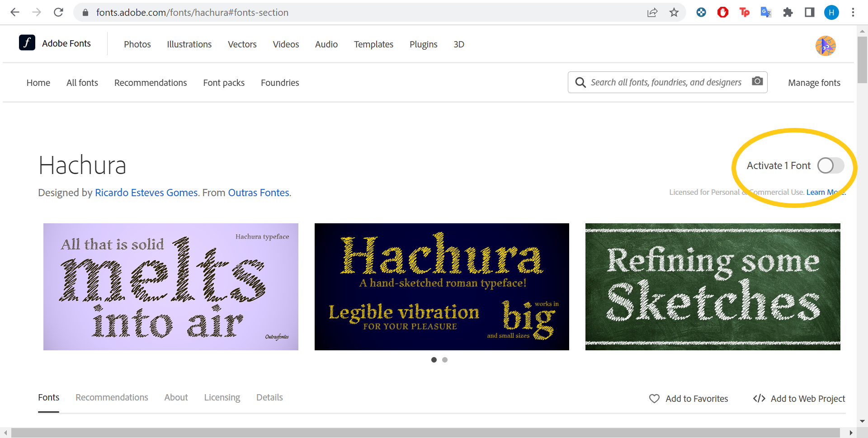This screenshot has width=868, height=438.
Task: Click the code brackets web project icon
Action: pyautogui.click(x=759, y=398)
